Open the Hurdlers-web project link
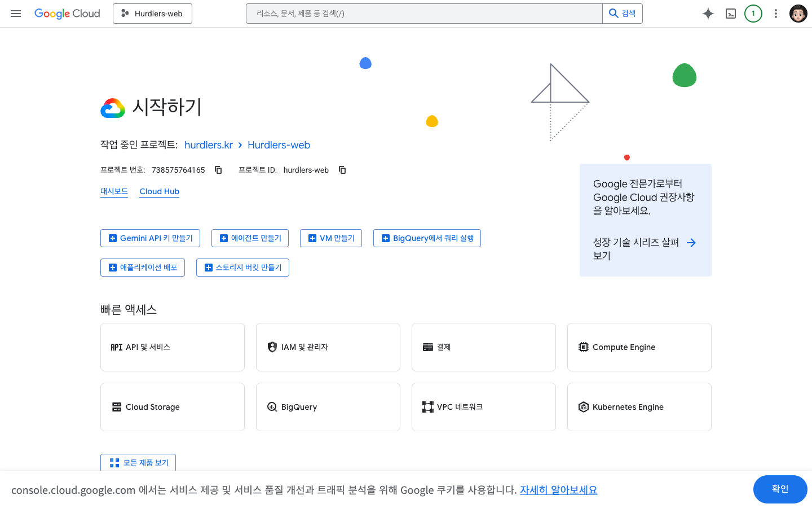The image size is (812, 508). (279, 145)
